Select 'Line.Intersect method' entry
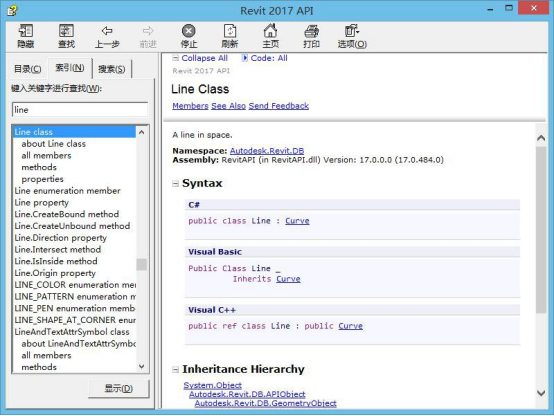Viewport: 554px width, 416px height. [58, 249]
